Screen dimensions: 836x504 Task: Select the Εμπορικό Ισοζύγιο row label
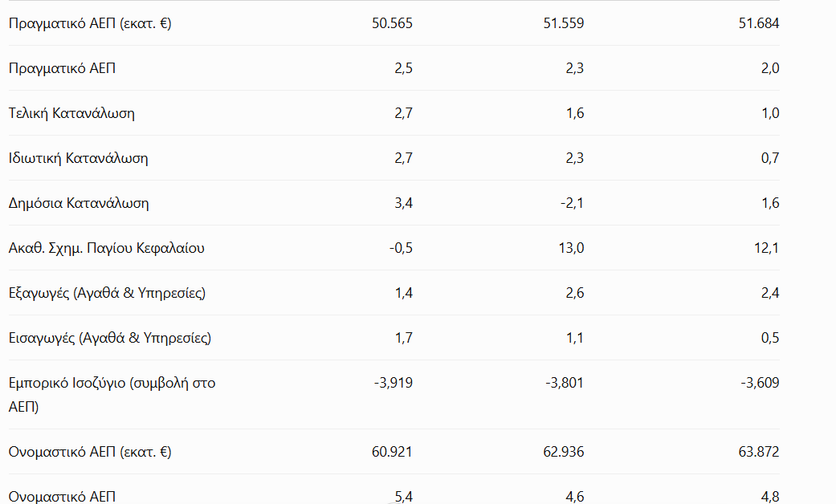click(112, 395)
